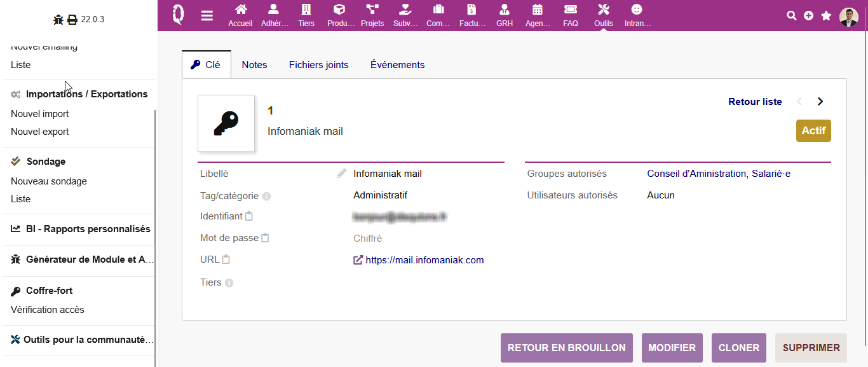Open the Agenda calendar menu
868x367 pixels.
pyautogui.click(x=538, y=16)
